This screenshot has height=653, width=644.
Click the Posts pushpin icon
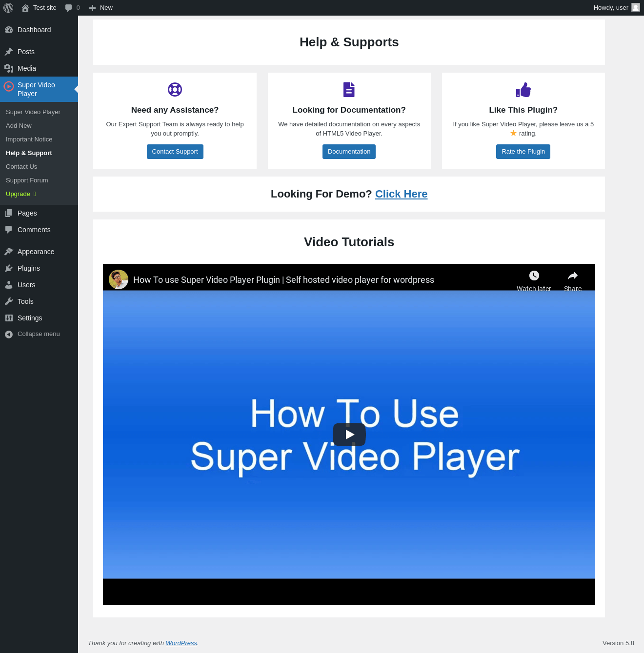click(9, 52)
